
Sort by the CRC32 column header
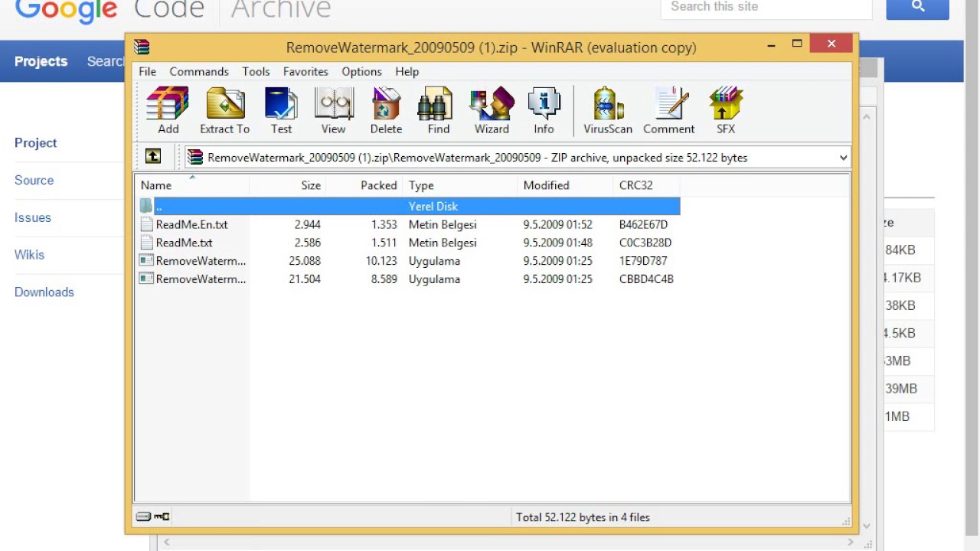[x=646, y=185]
